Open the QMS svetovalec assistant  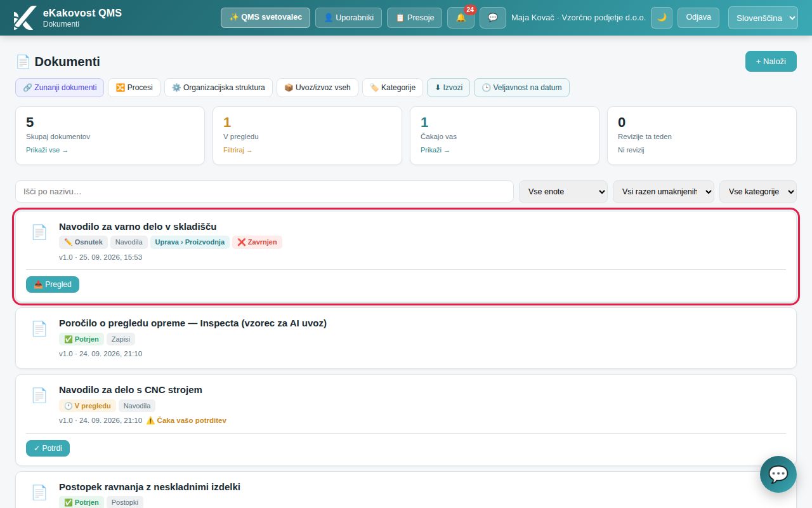tap(265, 18)
